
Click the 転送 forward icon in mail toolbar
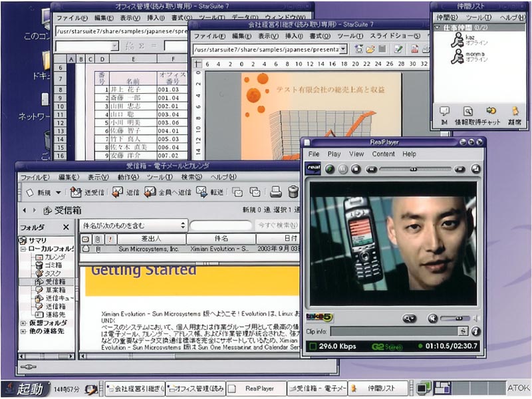[x=201, y=192]
